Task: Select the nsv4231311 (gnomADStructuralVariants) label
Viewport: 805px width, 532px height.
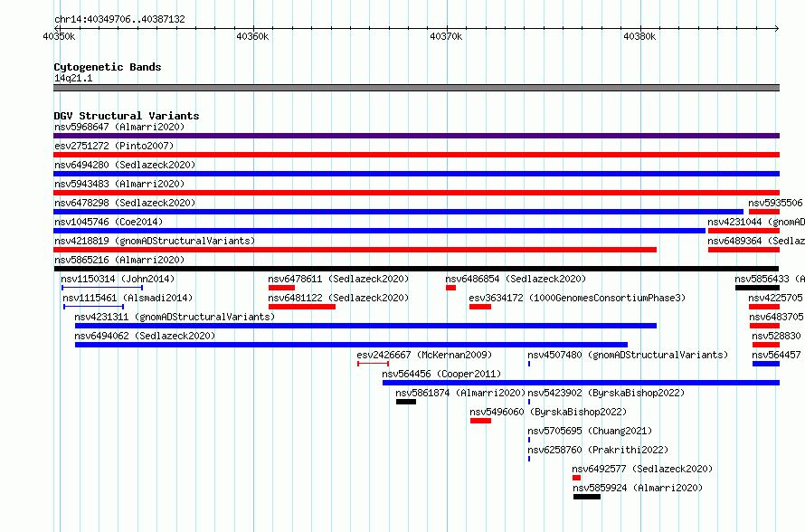Action: coord(175,317)
